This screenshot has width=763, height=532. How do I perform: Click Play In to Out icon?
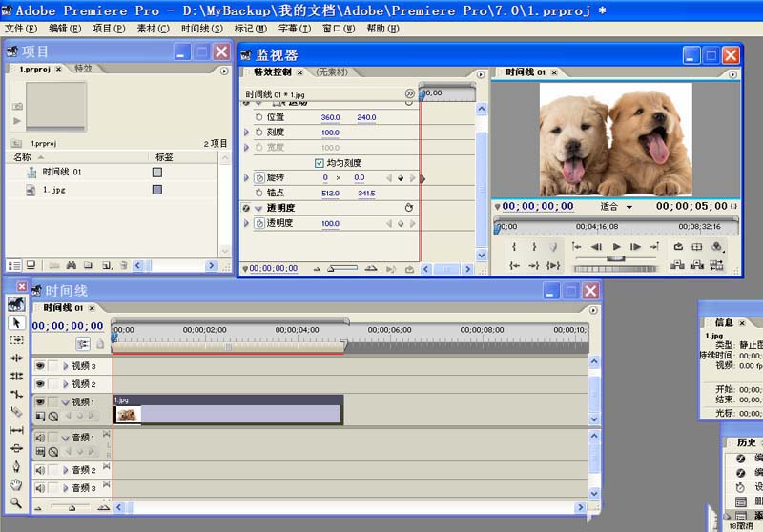tap(553, 265)
